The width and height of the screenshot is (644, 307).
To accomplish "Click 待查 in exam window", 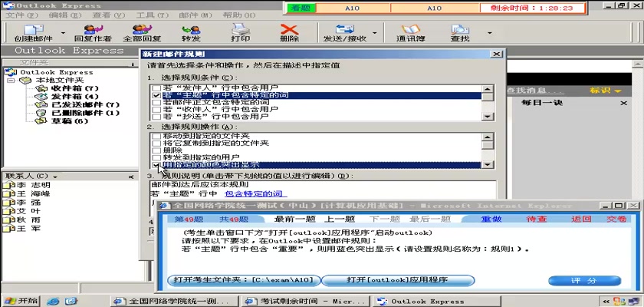I will (x=537, y=219).
